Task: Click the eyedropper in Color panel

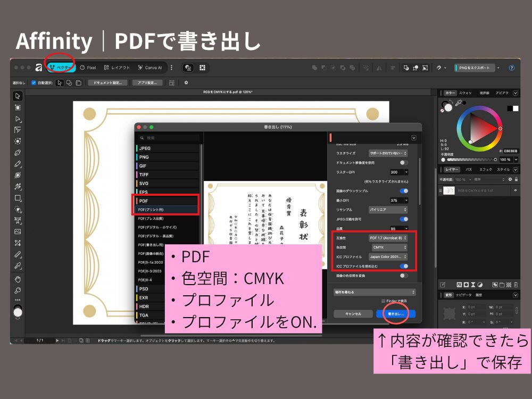Action: click(458, 103)
